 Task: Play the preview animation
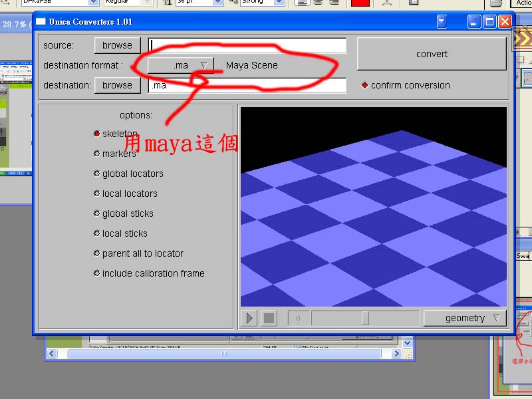pos(249,319)
